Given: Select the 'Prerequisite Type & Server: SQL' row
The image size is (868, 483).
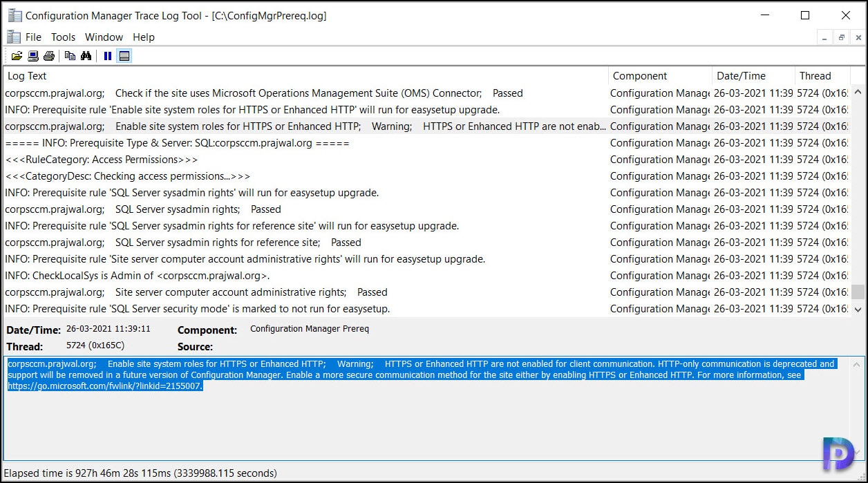Looking at the screenshot, I should point(426,143).
